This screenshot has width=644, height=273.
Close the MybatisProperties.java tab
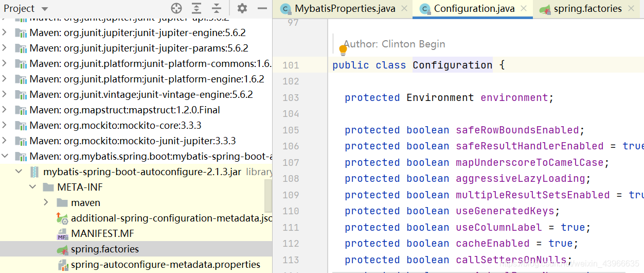tap(404, 9)
